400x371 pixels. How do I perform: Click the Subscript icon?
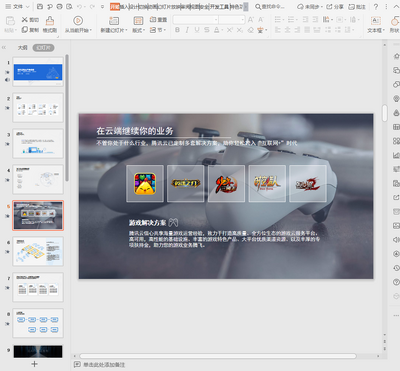240,30
